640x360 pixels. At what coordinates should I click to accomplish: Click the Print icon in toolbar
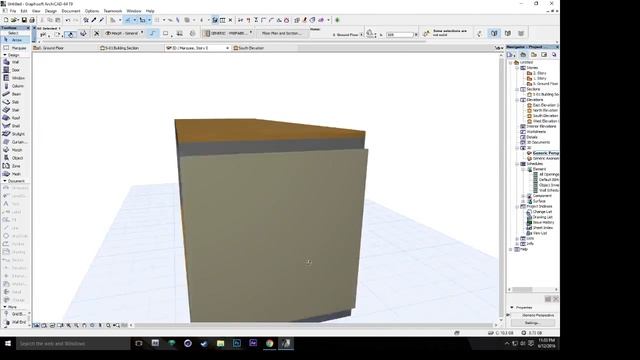[x=32, y=20]
